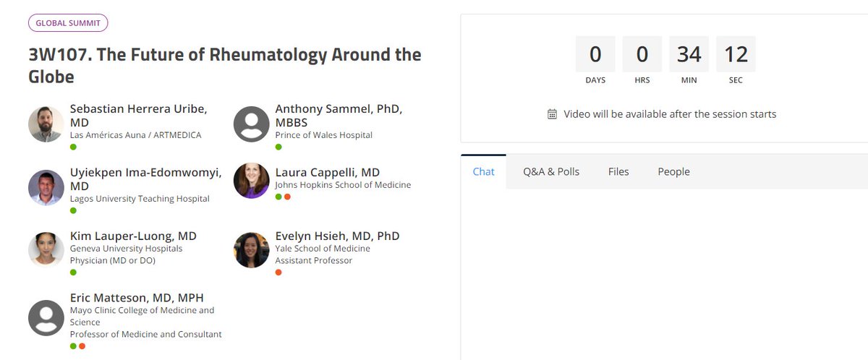Click Anthony Sammel's placeholder avatar icon

click(252, 124)
